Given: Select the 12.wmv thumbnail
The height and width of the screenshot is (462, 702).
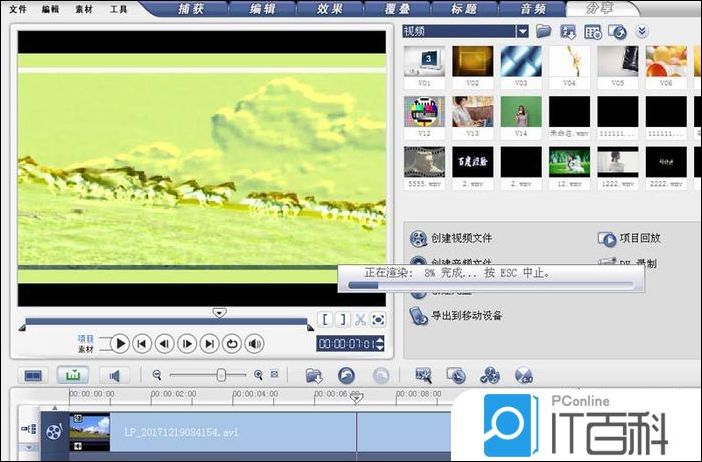Looking at the screenshot, I should 569,162.
